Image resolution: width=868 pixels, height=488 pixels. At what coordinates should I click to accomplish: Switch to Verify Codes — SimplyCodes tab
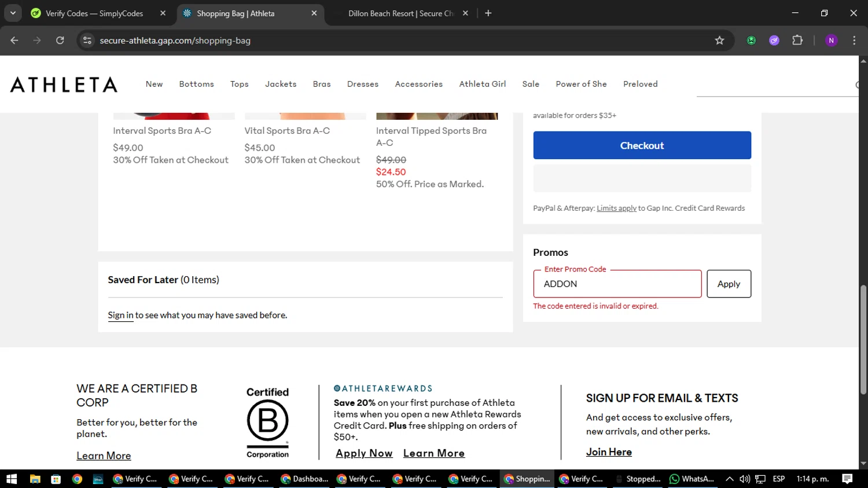coord(94,13)
